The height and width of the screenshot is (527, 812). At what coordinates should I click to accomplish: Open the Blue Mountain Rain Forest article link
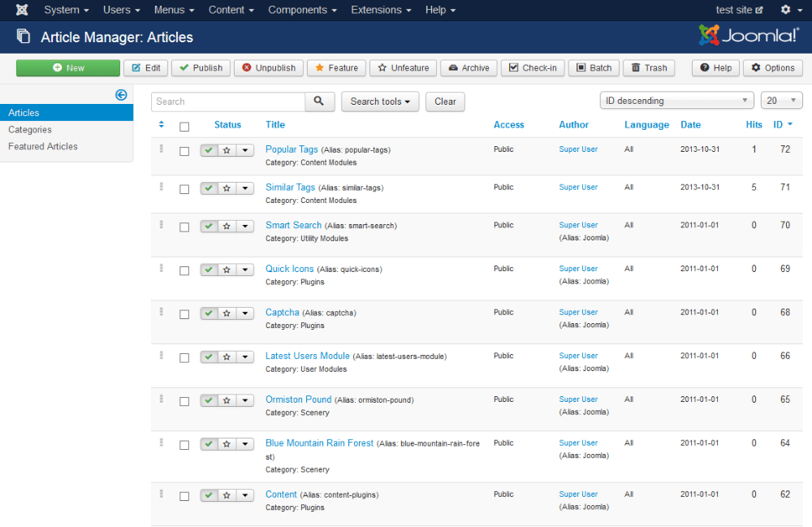pyautogui.click(x=319, y=443)
